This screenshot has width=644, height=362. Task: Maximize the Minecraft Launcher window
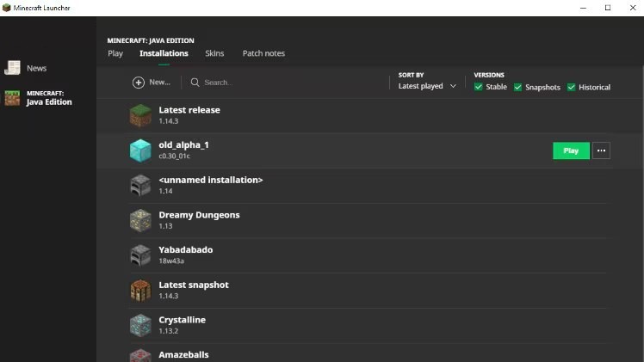[608, 8]
